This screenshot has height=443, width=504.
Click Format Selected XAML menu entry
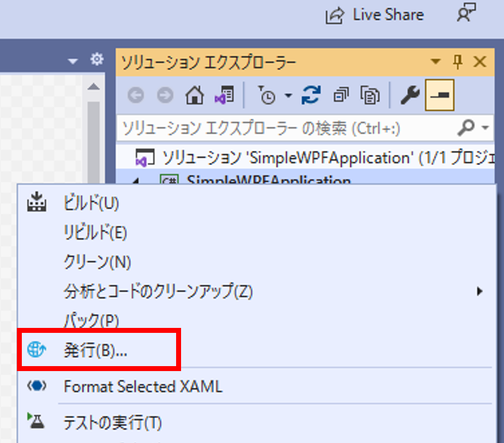(143, 386)
